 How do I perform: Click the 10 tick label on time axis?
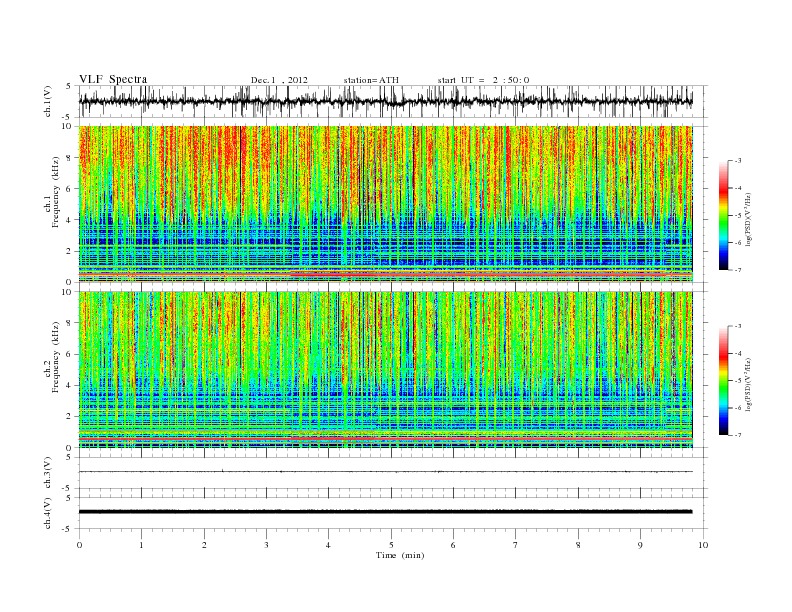(x=703, y=545)
